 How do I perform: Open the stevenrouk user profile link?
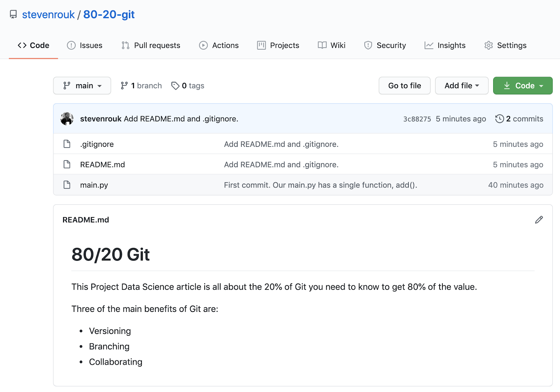tap(48, 14)
